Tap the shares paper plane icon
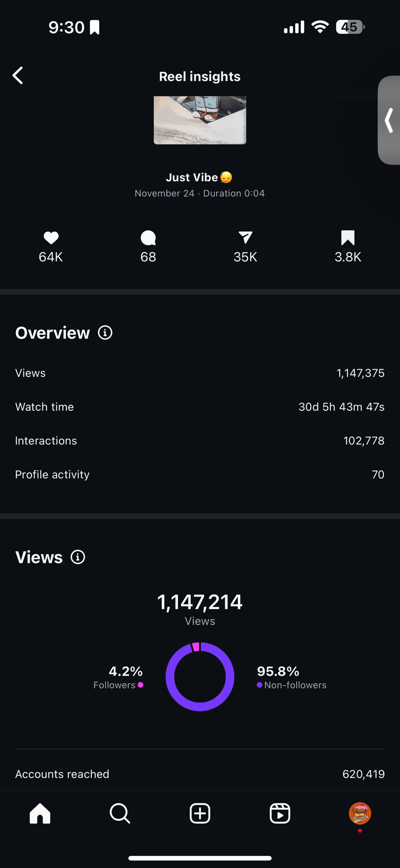The height and width of the screenshot is (868, 400). coord(245,237)
